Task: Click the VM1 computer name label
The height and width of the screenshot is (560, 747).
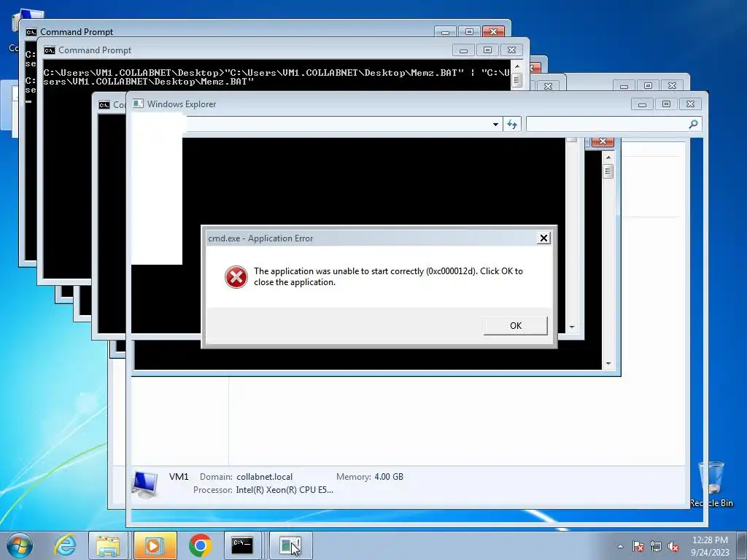Action: pos(179,477)
